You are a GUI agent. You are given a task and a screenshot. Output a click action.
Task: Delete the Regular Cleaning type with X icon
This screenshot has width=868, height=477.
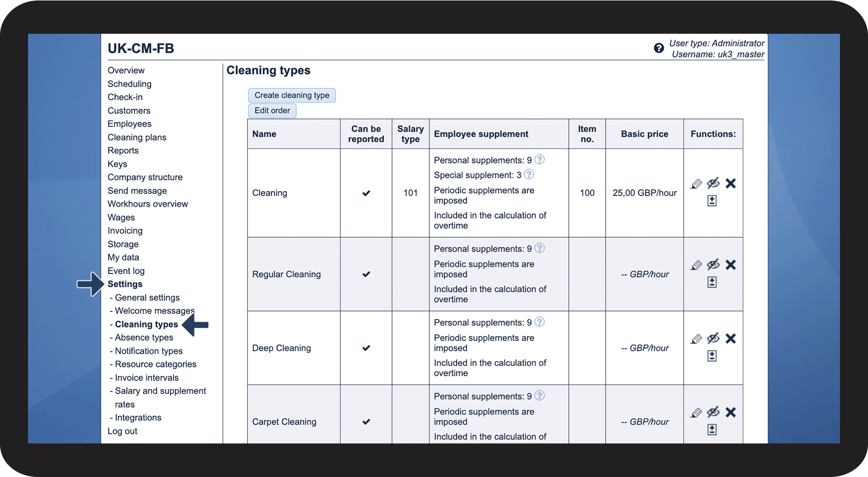click(730, 265)
